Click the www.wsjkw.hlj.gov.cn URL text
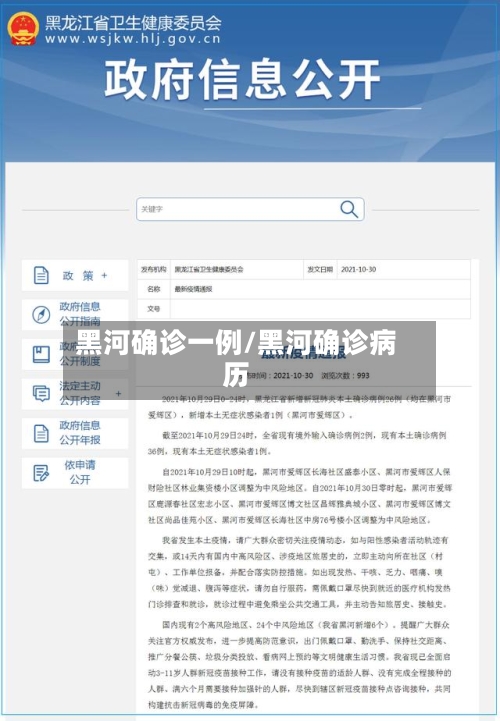500x721 pixels. [133, 39]
